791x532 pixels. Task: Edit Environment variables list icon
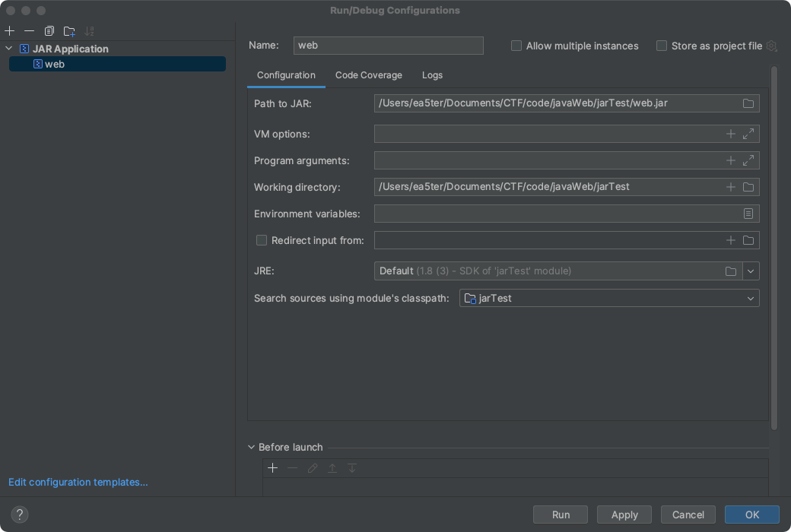point(748,214)
